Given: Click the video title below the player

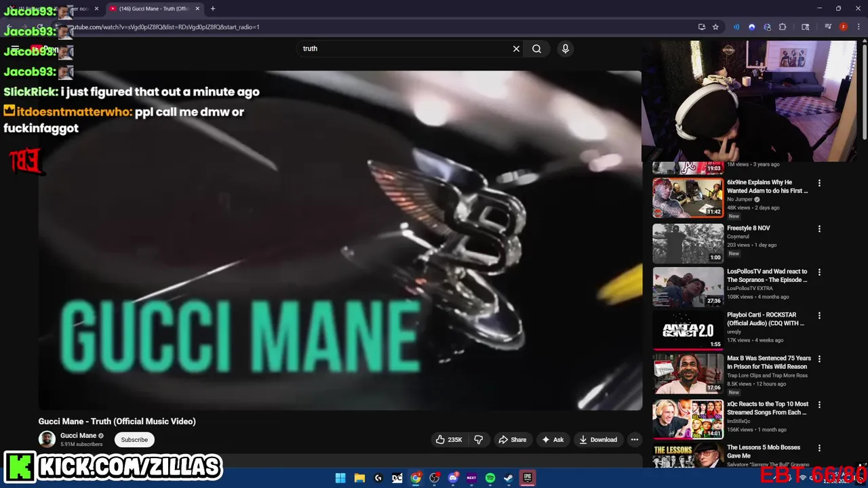Looking at the screenshot, I should coord(117,422).
